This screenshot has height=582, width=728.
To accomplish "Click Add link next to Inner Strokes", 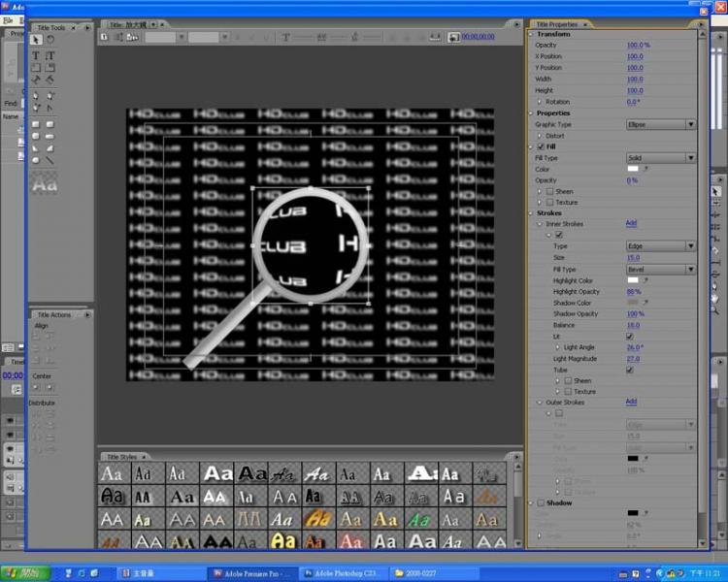I will [631, 224].
